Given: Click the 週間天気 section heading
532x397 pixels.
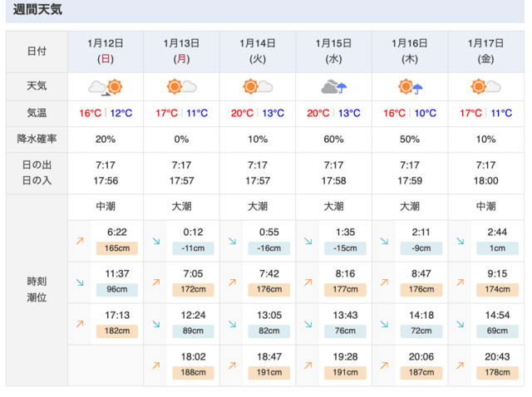Looking at the screenshot, I should [36, 10].
